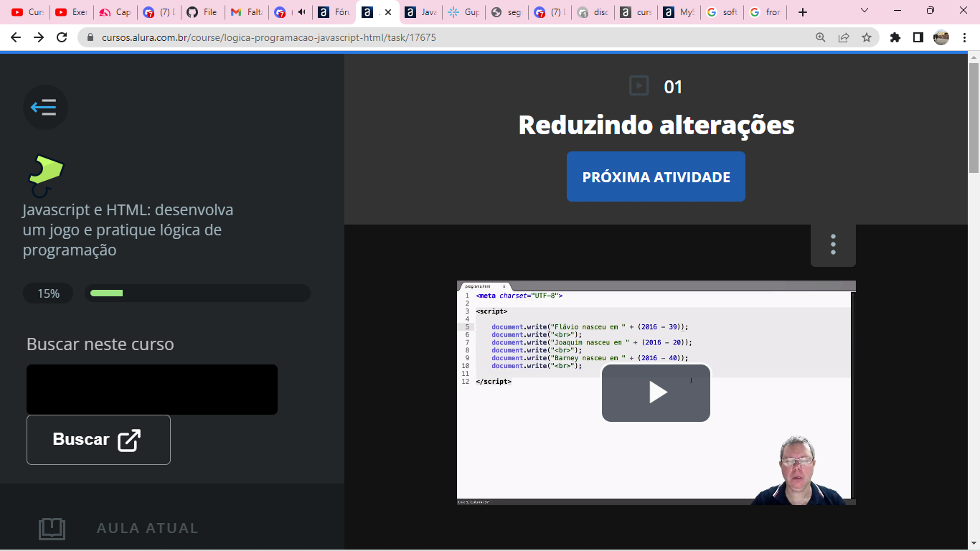The height and width of the screenshot is (551, 980).
Task: Open the course title link
Action: [128, 230]
